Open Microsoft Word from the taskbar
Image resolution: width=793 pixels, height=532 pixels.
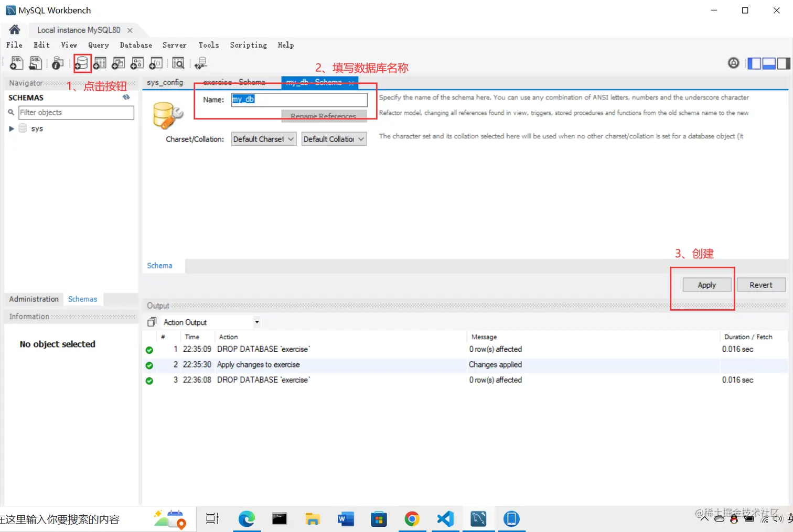(x=346, y=519)
